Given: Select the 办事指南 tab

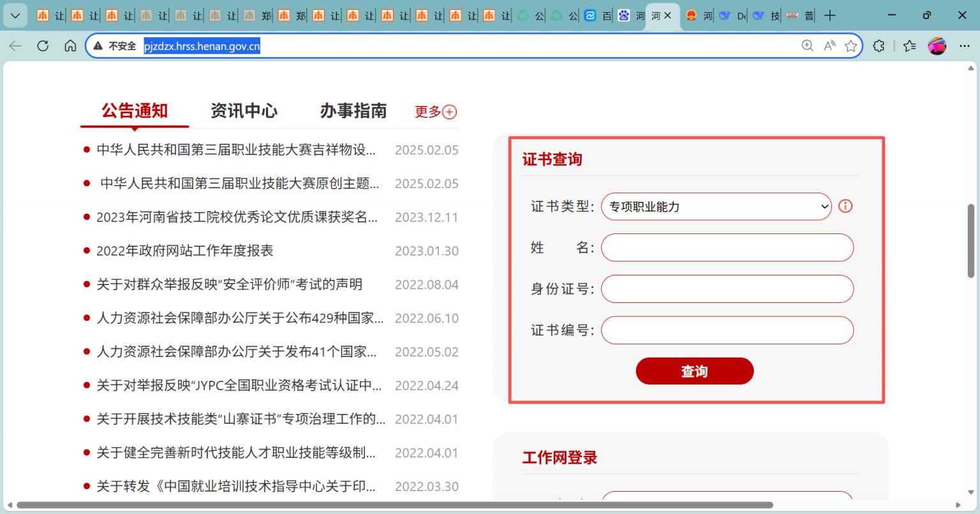Looking at the screenshot, I should 353,111.
